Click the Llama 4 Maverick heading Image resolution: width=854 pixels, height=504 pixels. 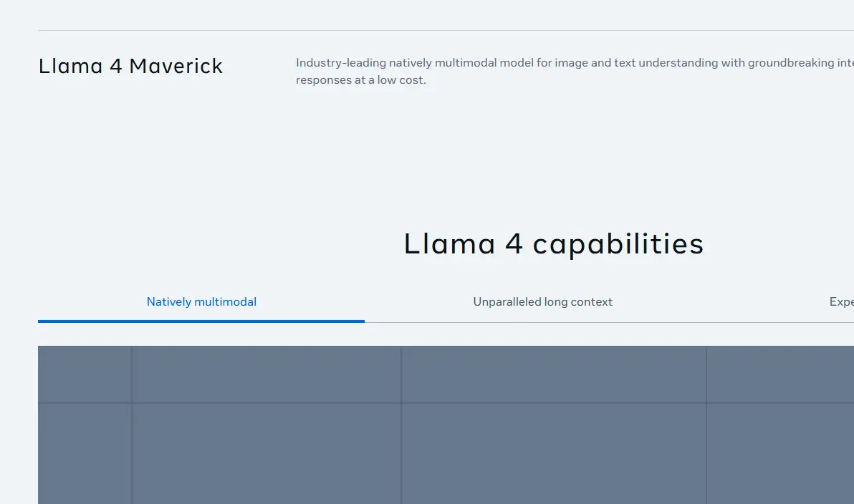(x=130, y=66)
